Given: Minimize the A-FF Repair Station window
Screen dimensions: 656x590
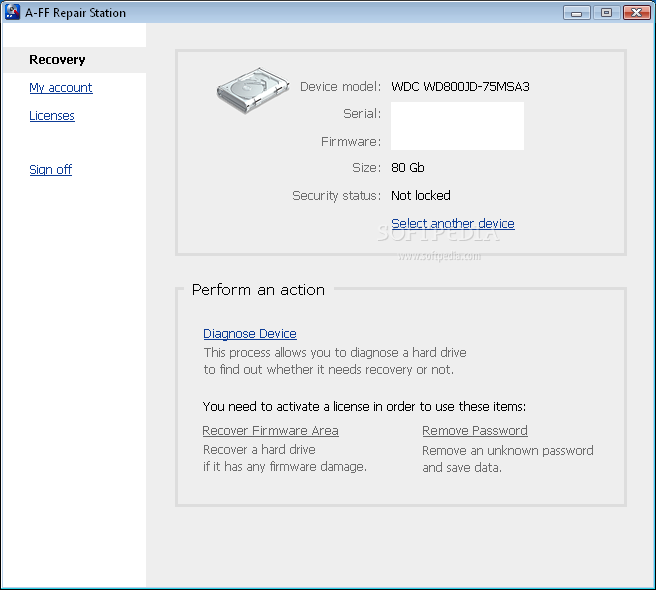Looking at the screenshot, I should [x=577, y=13].
